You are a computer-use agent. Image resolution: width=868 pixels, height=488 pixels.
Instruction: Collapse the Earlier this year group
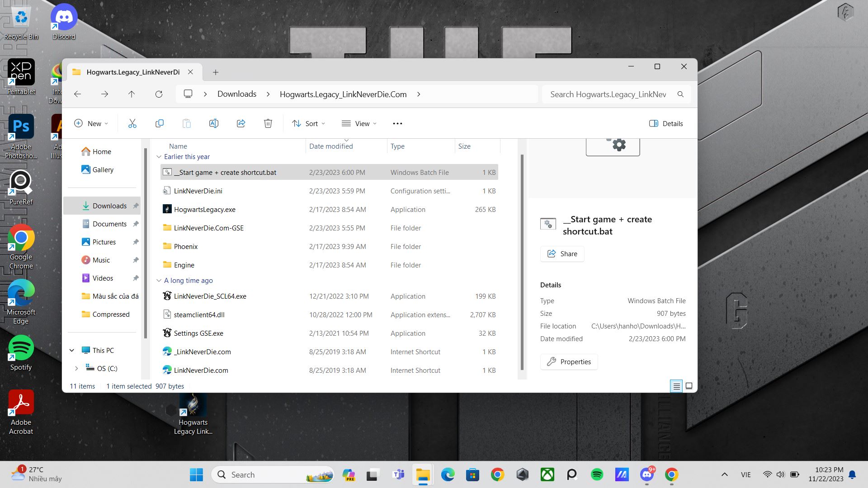159,157
